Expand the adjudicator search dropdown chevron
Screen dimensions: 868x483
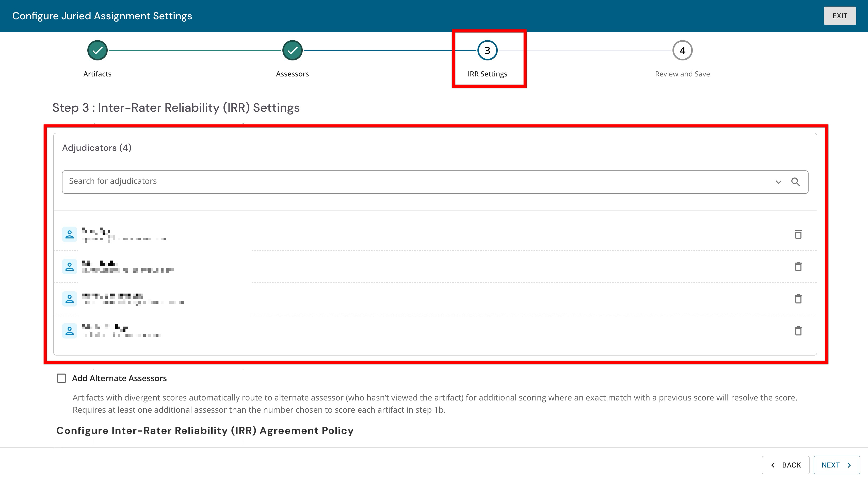(x=778, y=182)
